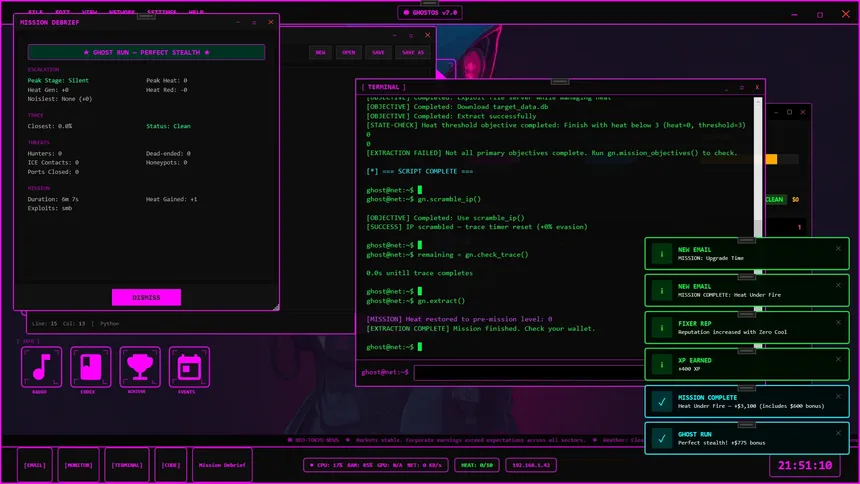Open the VIEW menu
Image resolution: width=860 pixels, height=484 pixels.
[x=89, y=12]
